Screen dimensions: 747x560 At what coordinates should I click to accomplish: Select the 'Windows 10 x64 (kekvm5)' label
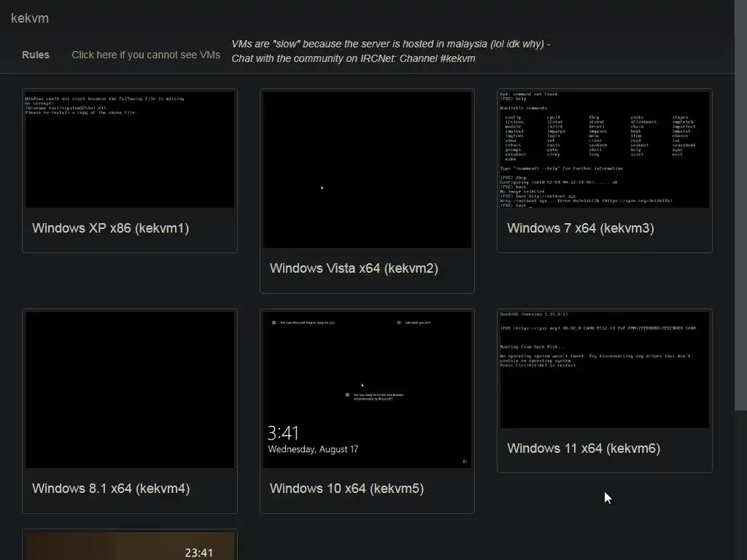coord(347,489)
